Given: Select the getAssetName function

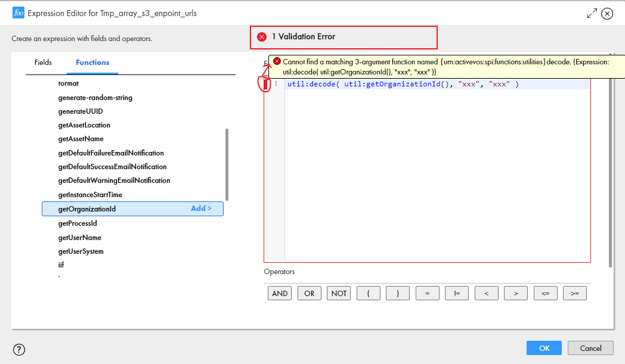Looking at the screenshot, I should click(x=81, y=139).
